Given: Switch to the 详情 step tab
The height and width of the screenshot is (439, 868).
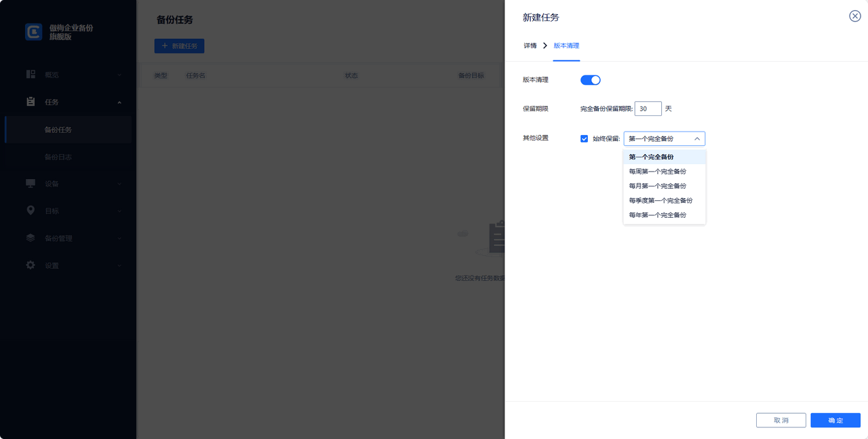Looking at the screenshot, I should tap(530, 46).
